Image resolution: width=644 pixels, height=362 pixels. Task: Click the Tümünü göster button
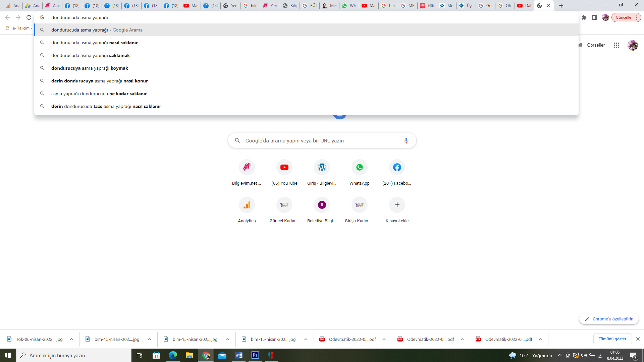click(x=612, y=339)
